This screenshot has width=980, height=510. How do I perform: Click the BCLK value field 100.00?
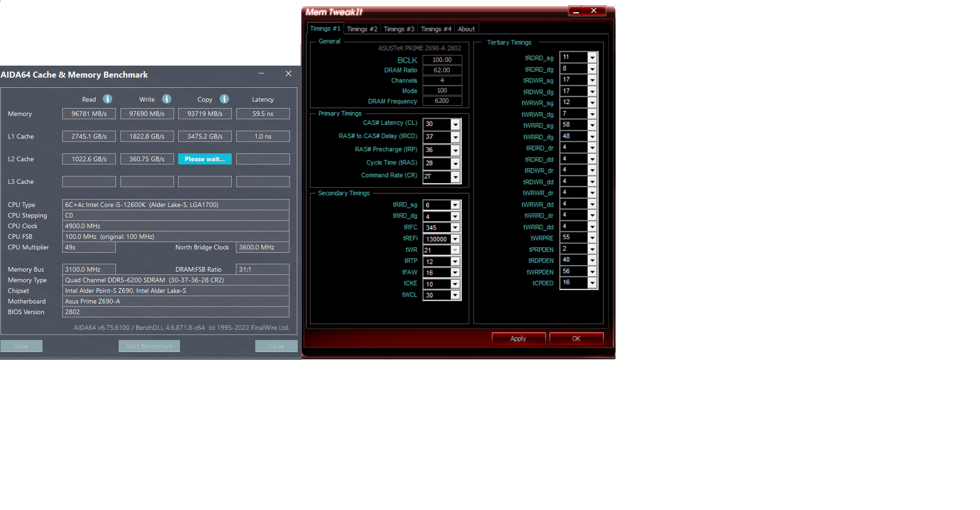click(442, 60)
